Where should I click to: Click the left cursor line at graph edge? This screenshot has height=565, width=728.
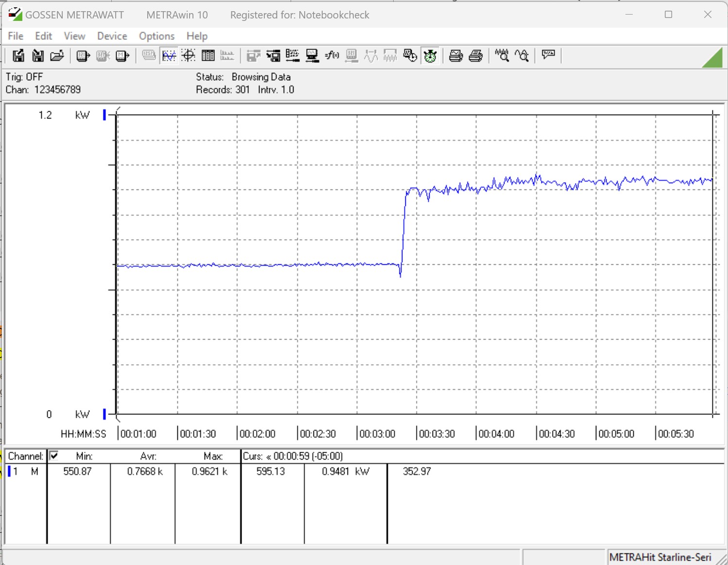coord(117,265)
